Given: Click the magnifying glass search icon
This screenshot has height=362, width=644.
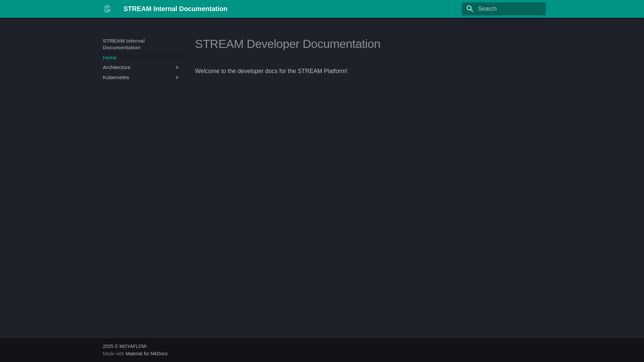Looking at the screenshot, I should (470, 9).
